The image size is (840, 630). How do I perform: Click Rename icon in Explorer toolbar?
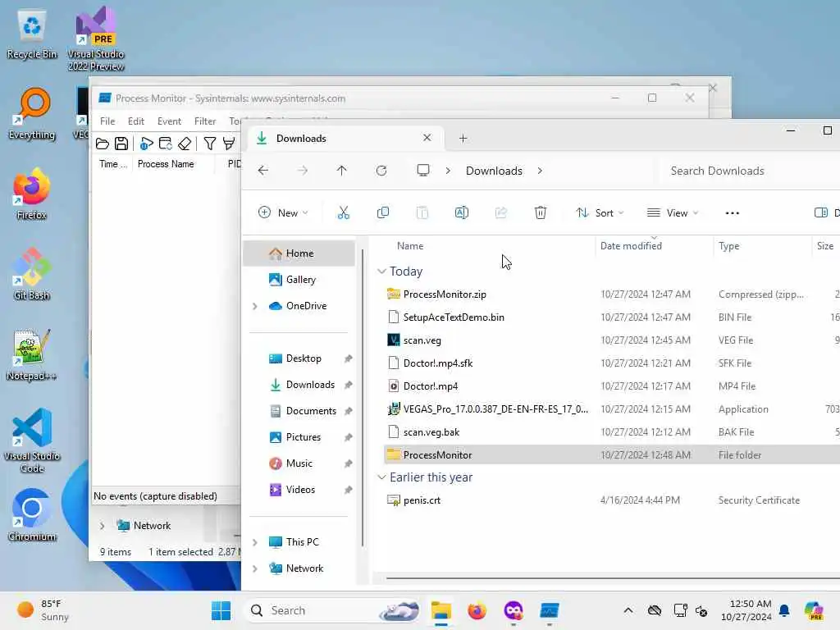coord(462,212)
